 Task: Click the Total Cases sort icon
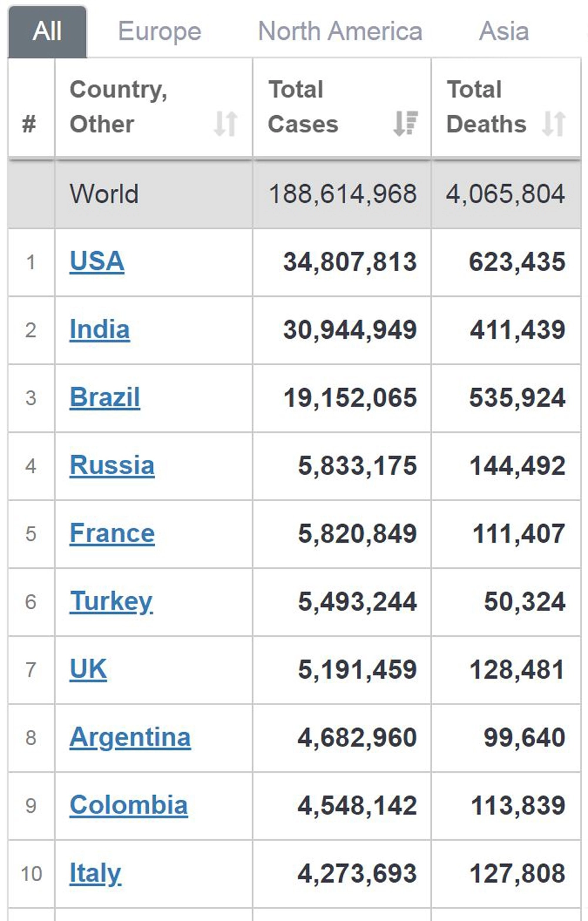pyautogui.click(x=405, y=124)
